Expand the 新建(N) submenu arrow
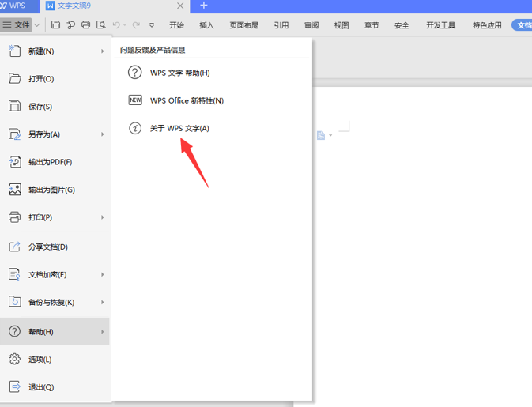Image resolution: width=532 pixels, height=407 pixels. [103, 51]
